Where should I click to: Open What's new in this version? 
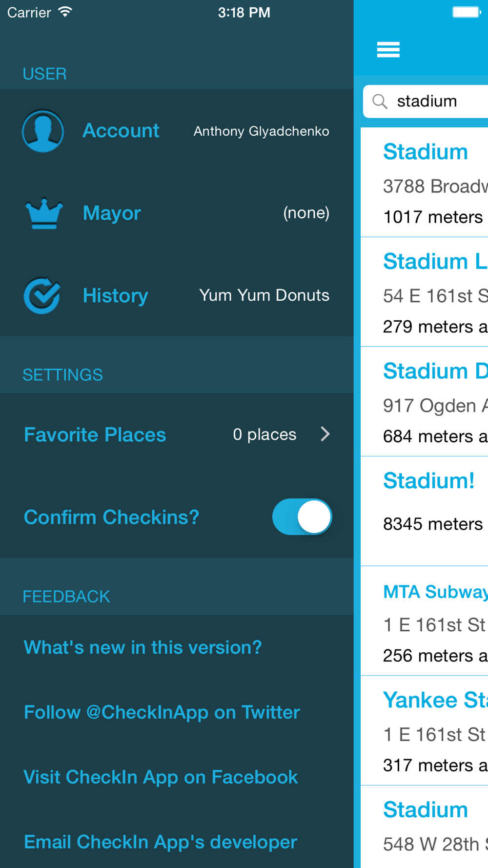click(x=142, y=647)
